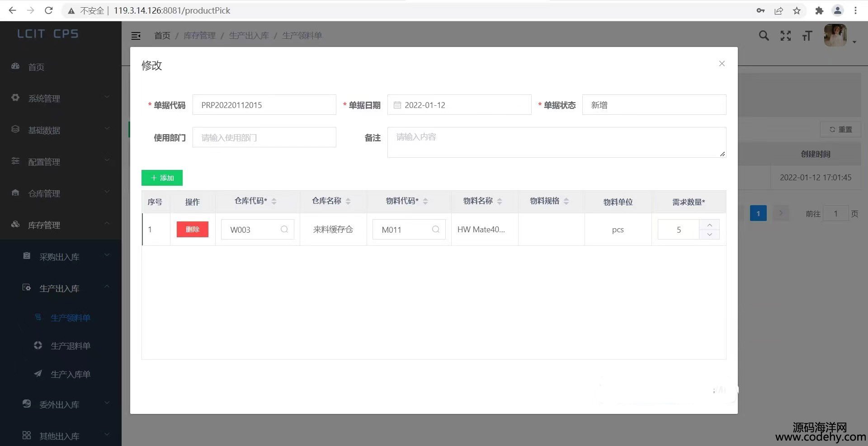Click the 首页 dashboard icon in sidebar
Screen dimensions: 868x446
(15, 66)
